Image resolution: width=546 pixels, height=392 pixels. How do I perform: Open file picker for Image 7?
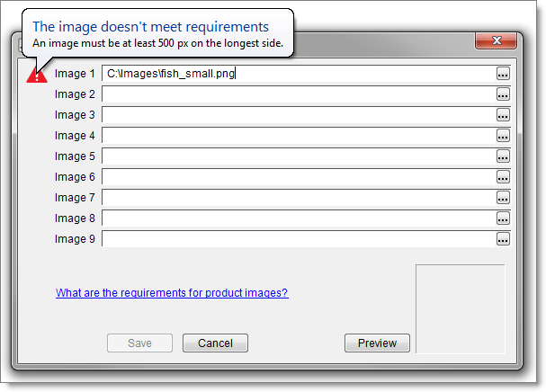coord(503,198)
